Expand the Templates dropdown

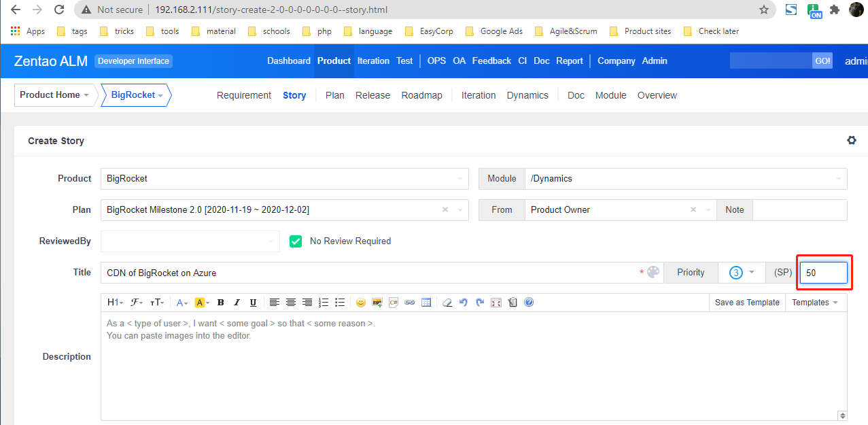pos(815,303)
